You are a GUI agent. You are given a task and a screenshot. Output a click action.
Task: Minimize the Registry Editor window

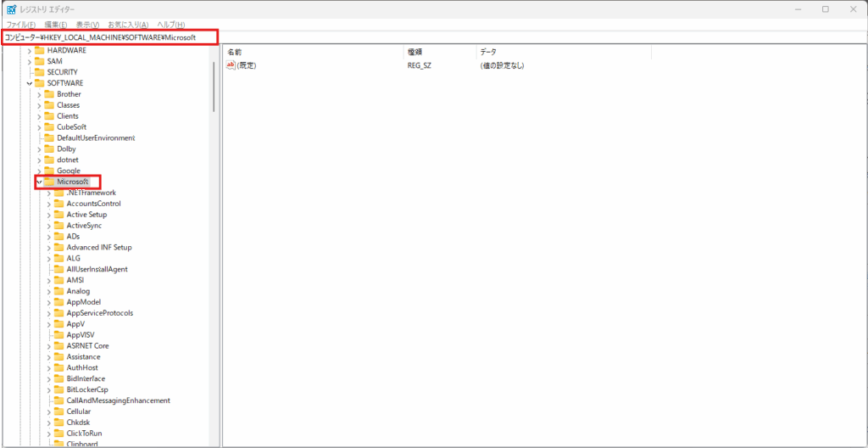(x=799, y=9)
